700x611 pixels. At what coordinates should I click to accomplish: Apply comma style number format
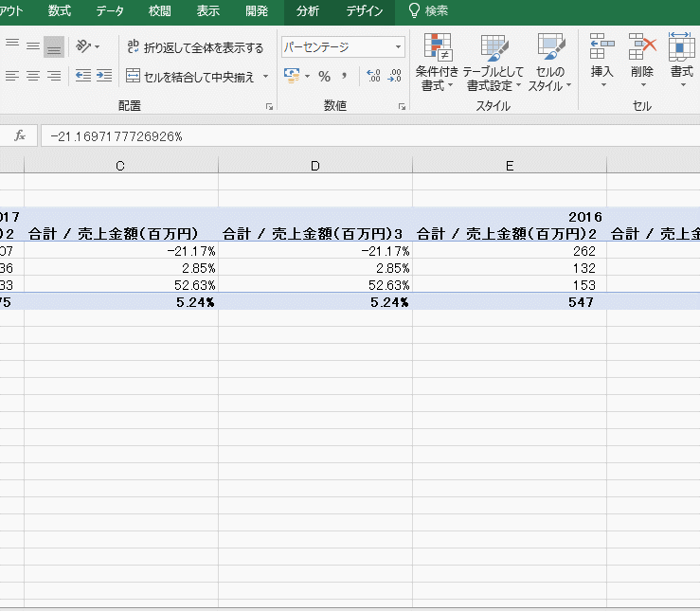[x=345, y=76]
